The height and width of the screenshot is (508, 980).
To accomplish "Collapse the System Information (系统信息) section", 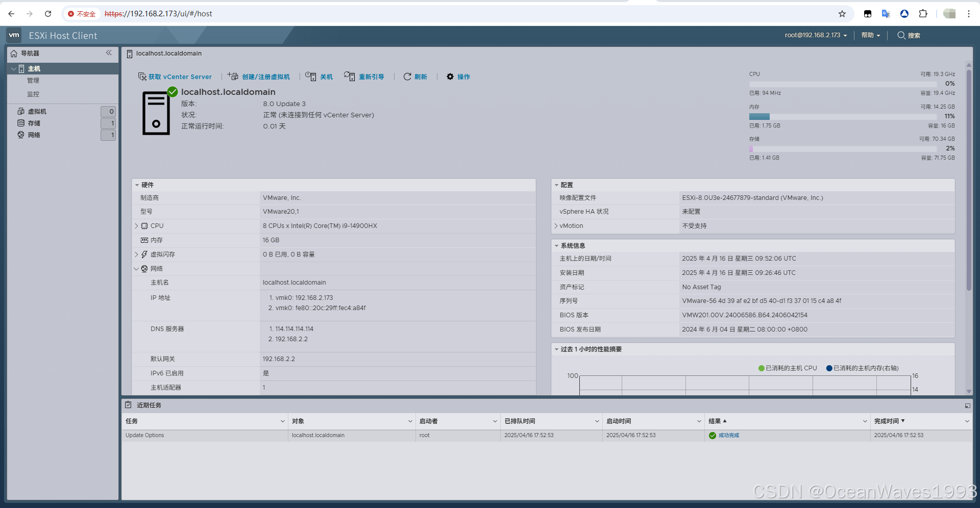I will (x=556, y=246).
